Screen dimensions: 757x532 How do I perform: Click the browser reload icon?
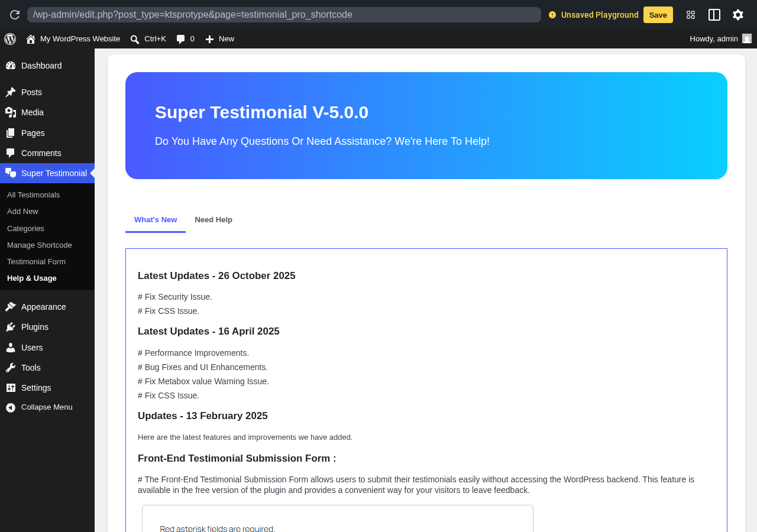coord(15,15)
